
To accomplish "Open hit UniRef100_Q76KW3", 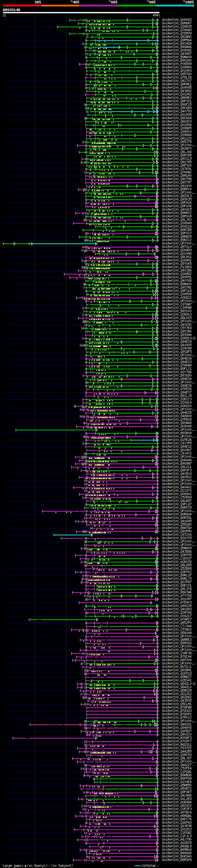I will (x=177, y=30).
